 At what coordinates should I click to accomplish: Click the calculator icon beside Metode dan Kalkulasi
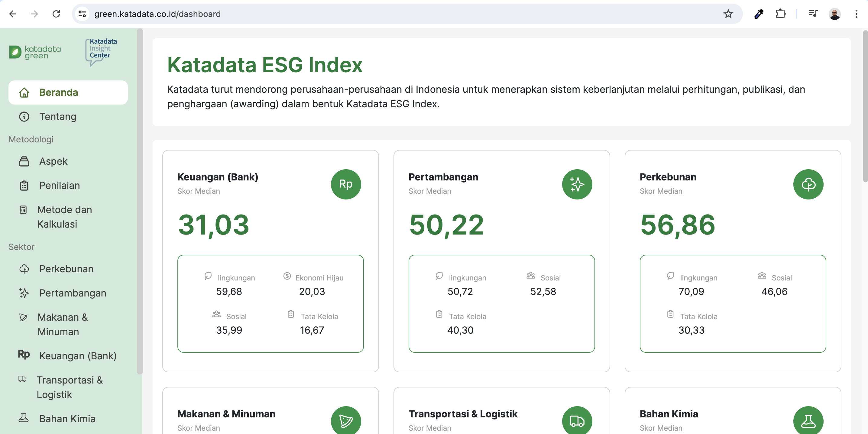[x=23, y=209]
